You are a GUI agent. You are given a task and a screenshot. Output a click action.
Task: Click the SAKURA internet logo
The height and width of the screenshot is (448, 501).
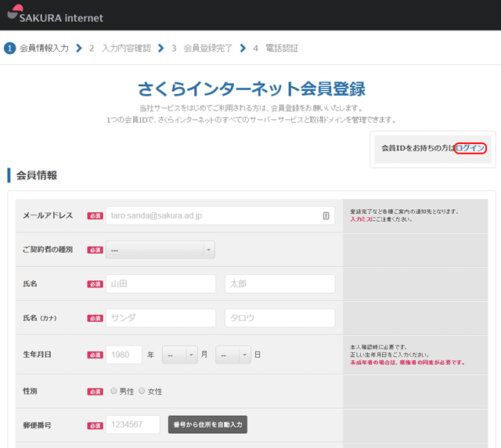[53, 16]
